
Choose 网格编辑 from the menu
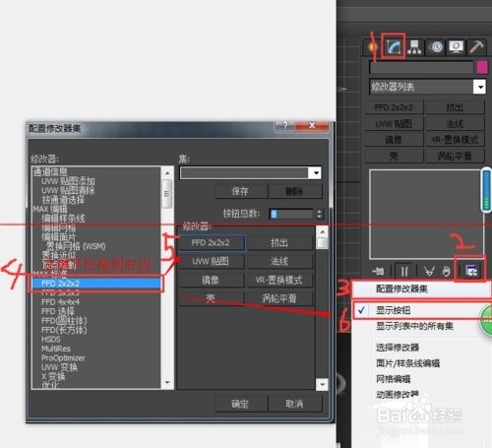point(393,379)
